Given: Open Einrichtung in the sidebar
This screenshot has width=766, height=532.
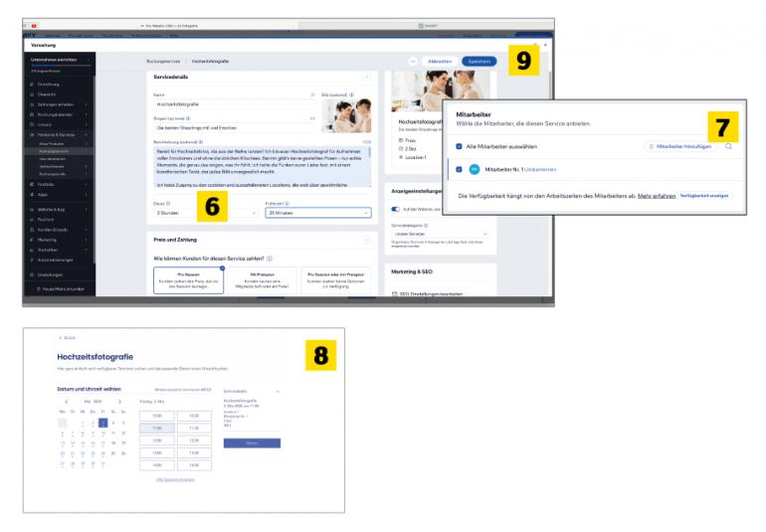Looking at the screenshot, I should point(48,85).
